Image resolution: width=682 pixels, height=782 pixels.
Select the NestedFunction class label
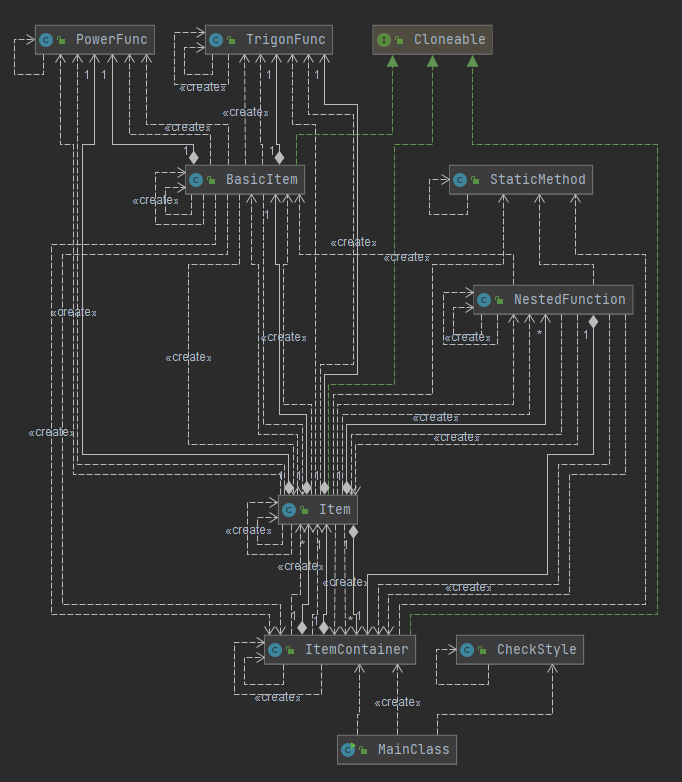(570, 299)
